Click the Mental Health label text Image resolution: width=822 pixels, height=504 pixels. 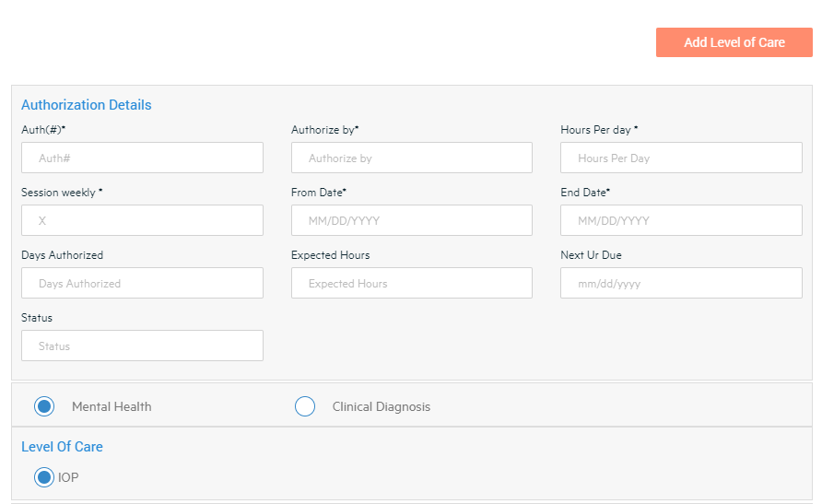coord(112,406)
